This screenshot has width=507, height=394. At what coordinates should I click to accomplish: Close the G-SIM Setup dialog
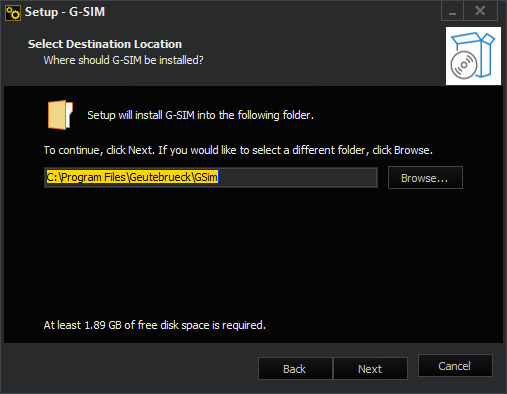tap(480, 11)
